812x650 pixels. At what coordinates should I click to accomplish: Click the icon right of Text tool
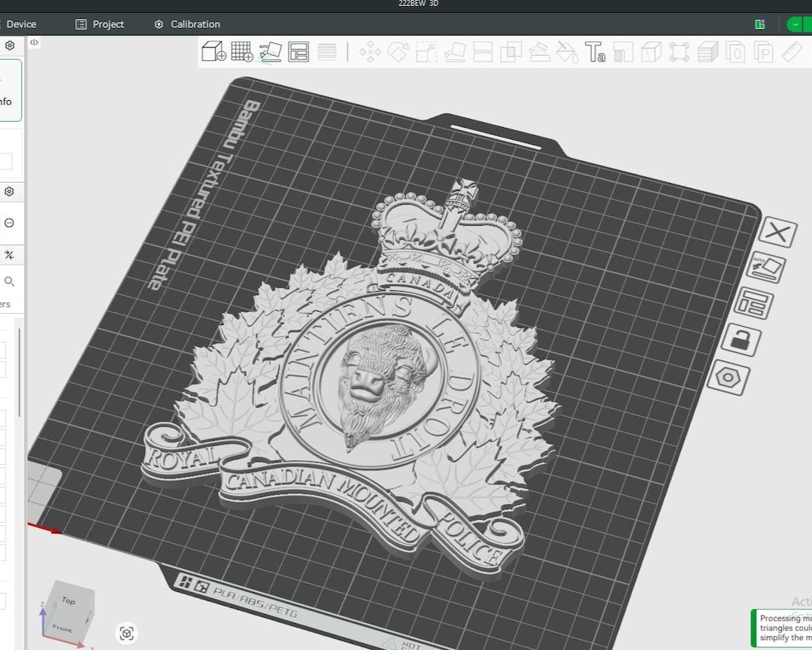[623, 53]
